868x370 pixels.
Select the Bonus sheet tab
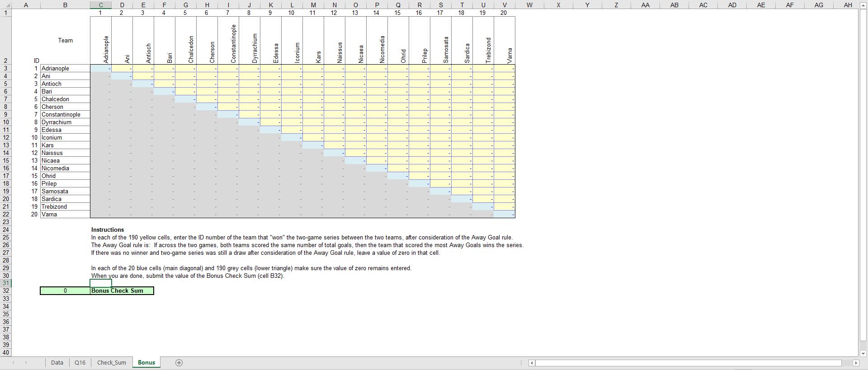[146, 363]
